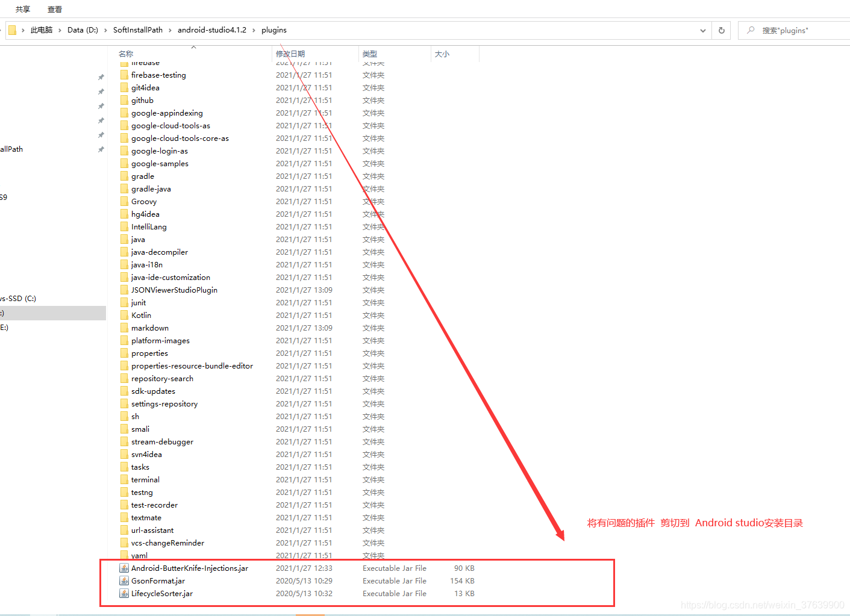Select LifecycleSorter.jar file icon
Screen dimensions: 850x616
pos(124,594)
